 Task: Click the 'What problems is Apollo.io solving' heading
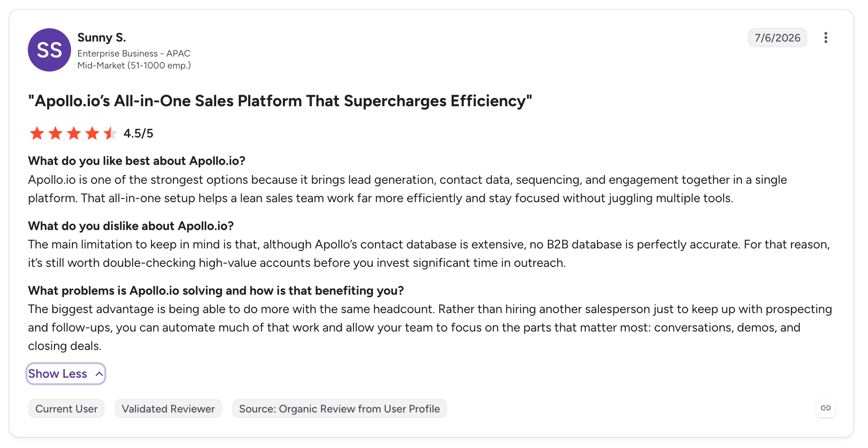click(216, 291)
